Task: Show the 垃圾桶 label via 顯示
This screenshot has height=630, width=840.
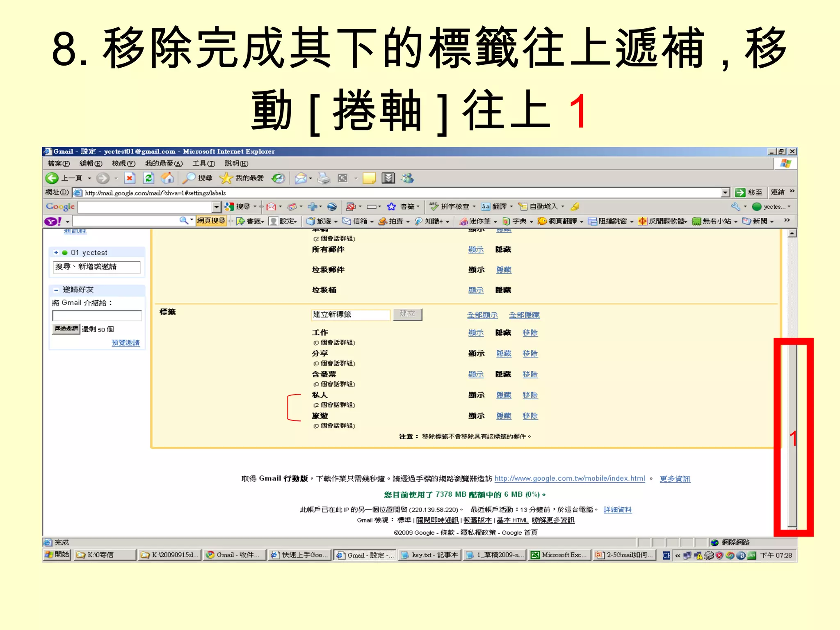Action: (476, 290)
